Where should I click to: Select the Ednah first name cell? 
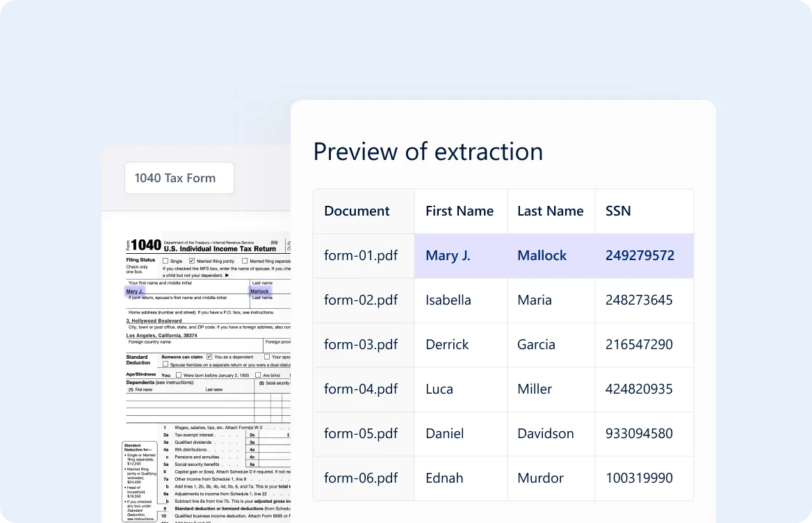click(x=445, y=478)
